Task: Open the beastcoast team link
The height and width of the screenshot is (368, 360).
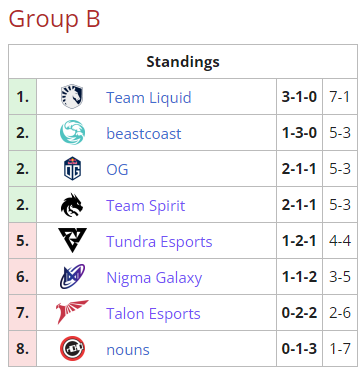Action: click(144, 133)
